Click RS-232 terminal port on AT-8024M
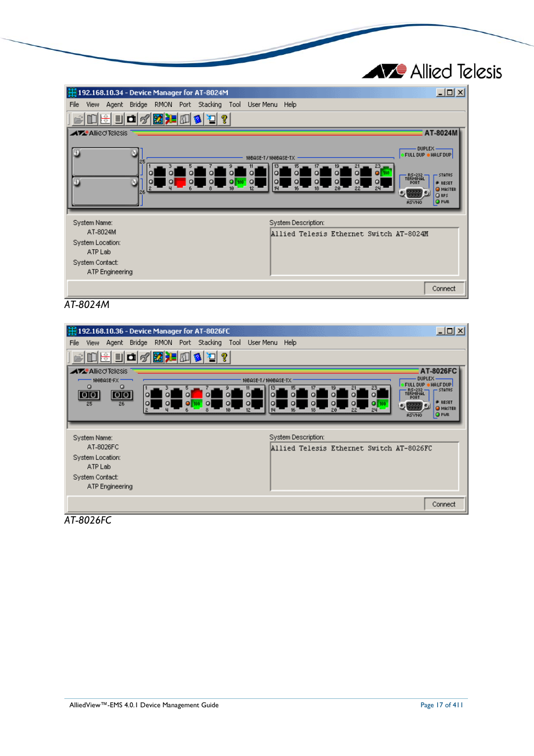This screenshot has height=756, width=534. pyautogui.click(x=414, y=193)
